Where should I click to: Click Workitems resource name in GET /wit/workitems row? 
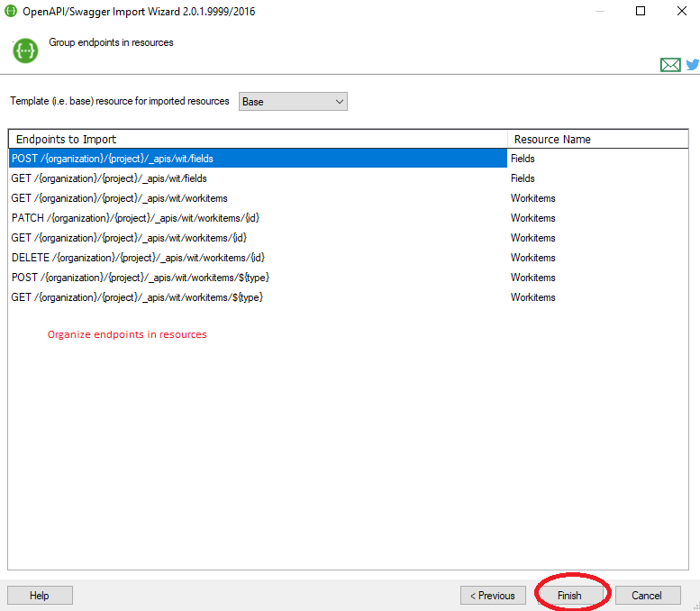click(x=533, y=198)
